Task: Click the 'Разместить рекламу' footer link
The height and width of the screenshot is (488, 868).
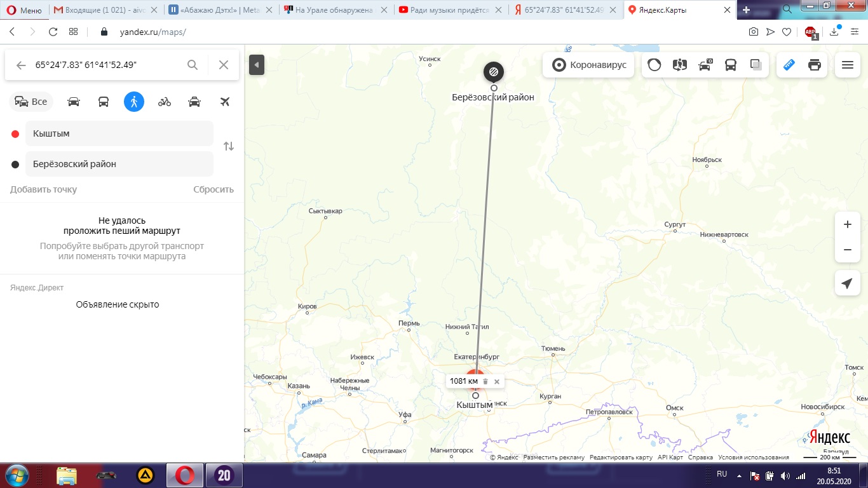Action: click(x=554, y=457)
